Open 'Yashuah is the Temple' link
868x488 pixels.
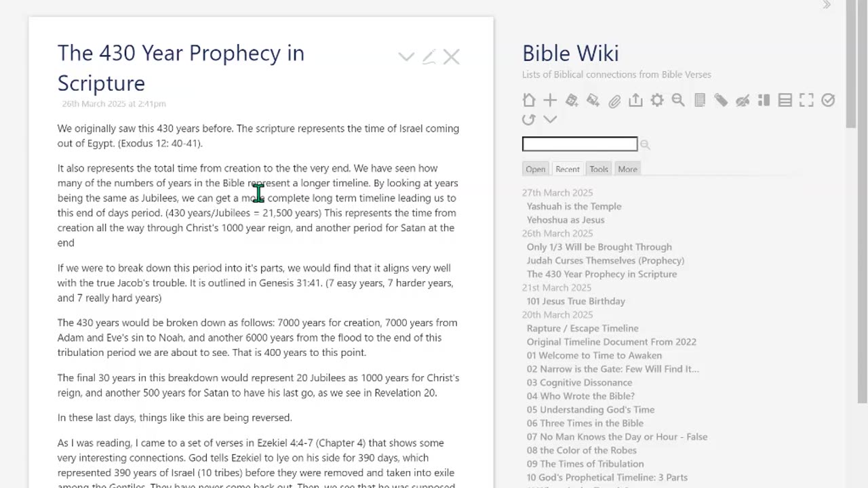pos(574,206)
